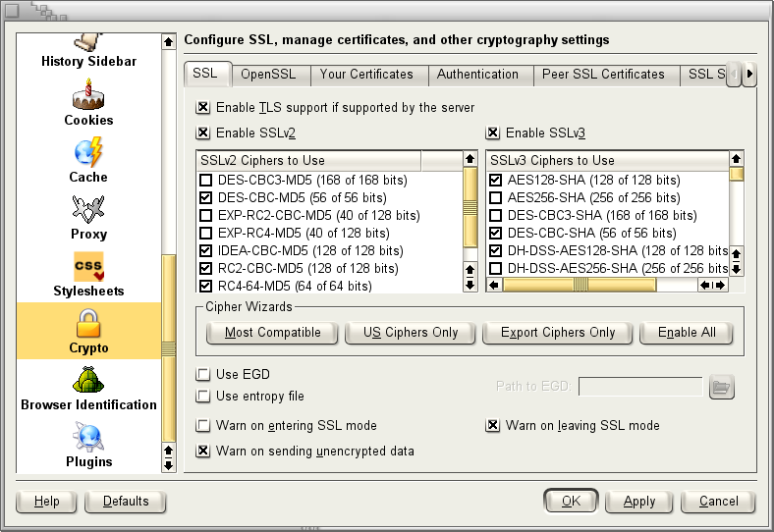Enable the Use EGD checkbox

tap(202, 374)
